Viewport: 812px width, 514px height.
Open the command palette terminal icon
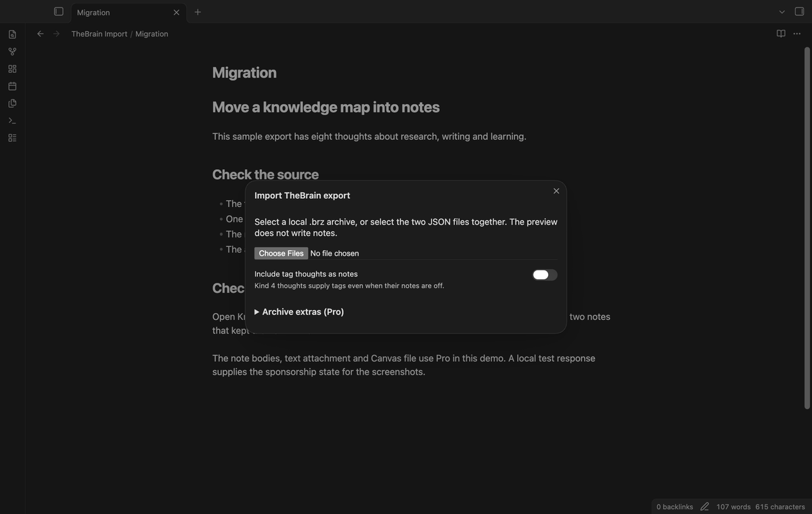[12, 120]
